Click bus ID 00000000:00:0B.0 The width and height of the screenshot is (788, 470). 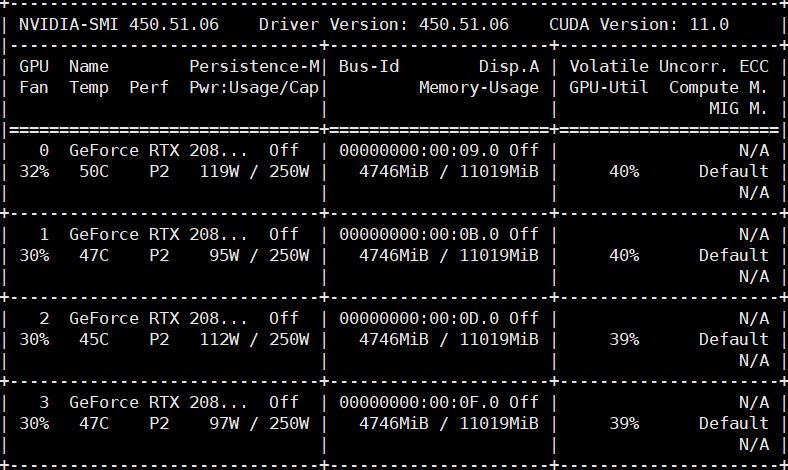point(419,234)
